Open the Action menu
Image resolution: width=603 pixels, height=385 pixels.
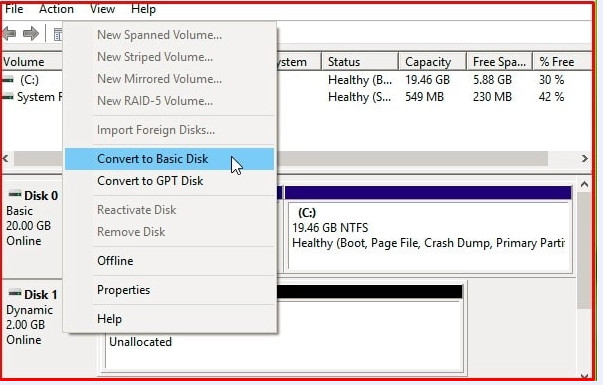[x=56, y=8]
